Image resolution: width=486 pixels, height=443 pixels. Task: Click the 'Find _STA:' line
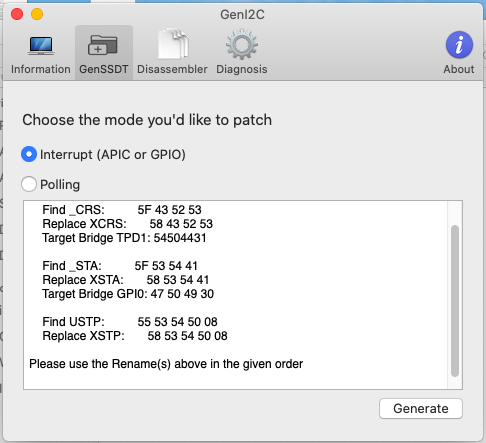(x=120, y=266)
